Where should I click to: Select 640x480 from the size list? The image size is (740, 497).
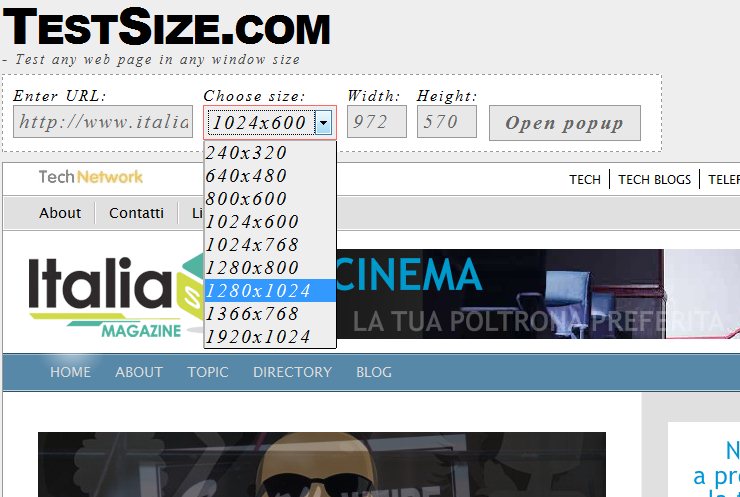tap(270, 176)
